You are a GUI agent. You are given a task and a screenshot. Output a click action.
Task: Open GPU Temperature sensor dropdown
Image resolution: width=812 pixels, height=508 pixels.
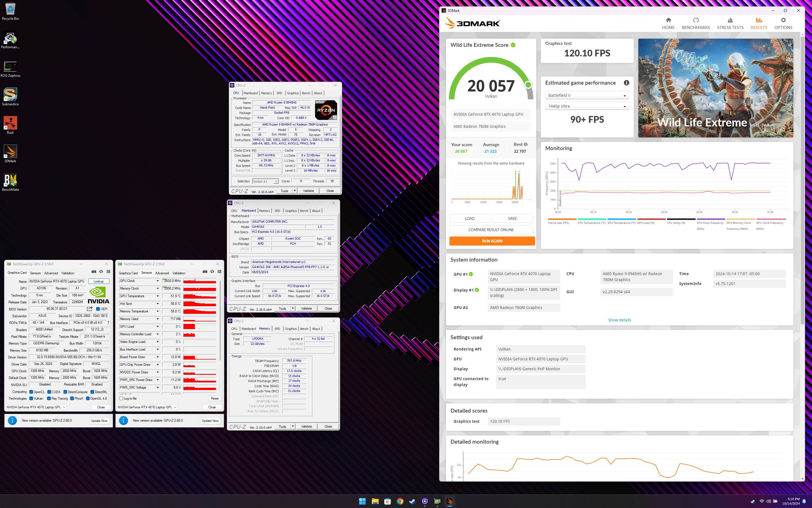158,296
